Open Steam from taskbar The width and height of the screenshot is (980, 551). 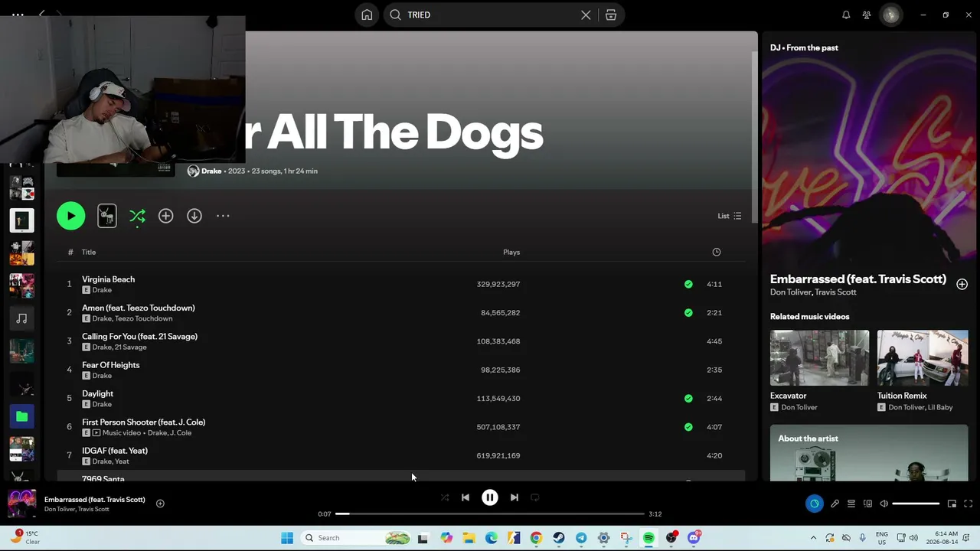559,538
